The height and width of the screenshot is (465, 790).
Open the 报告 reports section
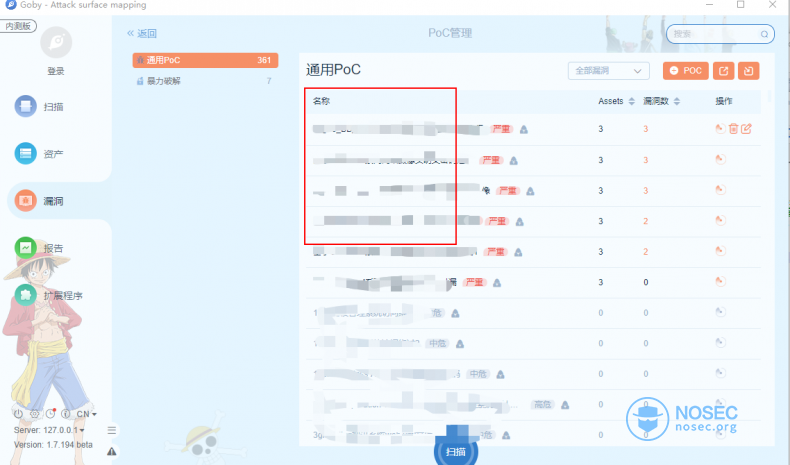click(x=39, y=248)
